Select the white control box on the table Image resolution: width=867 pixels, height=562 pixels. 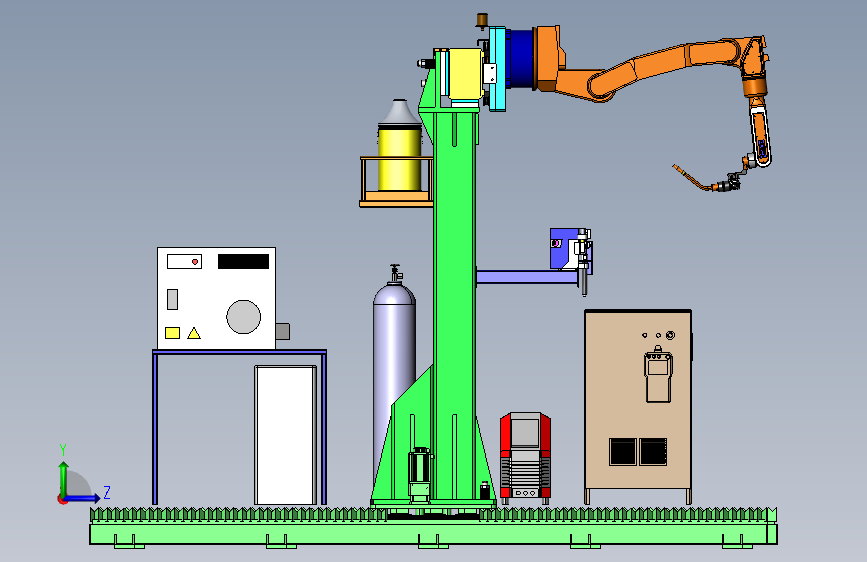pyautogui.click(x=216, y=298)
